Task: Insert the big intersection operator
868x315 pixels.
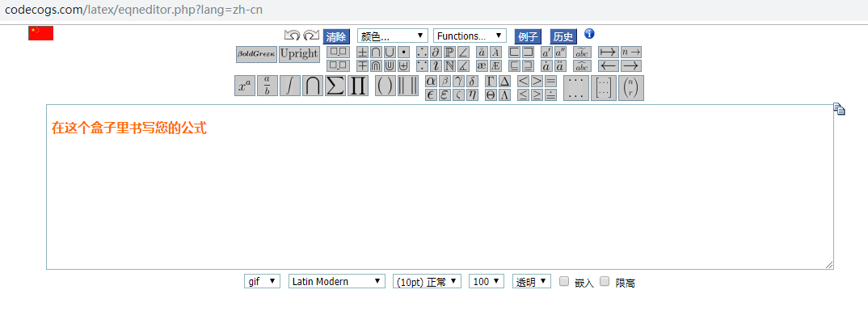Action: 313,86
